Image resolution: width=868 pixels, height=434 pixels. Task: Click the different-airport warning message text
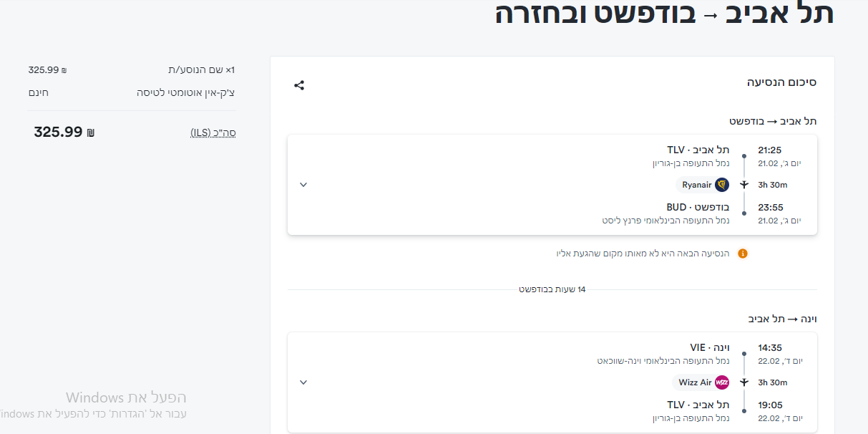coord(643,254)
